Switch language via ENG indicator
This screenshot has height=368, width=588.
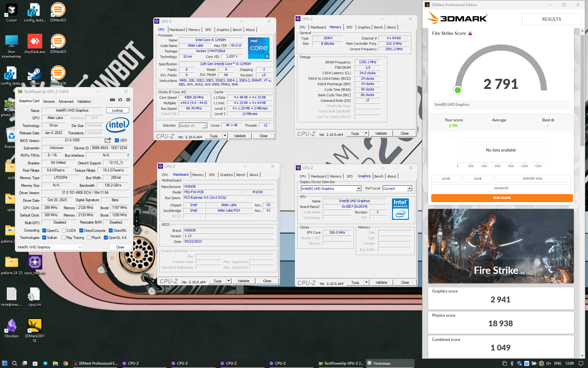558,363
